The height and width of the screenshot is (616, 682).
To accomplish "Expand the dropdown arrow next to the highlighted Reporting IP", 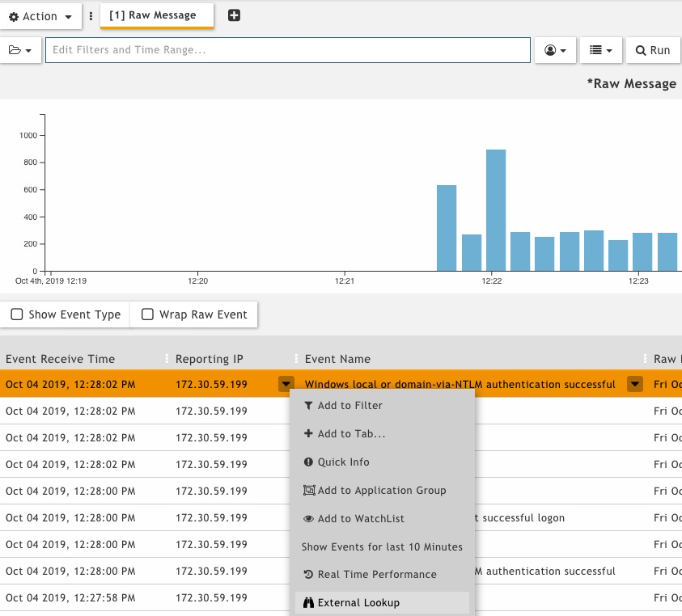I will pyautogui.click(x=285, y=384).
